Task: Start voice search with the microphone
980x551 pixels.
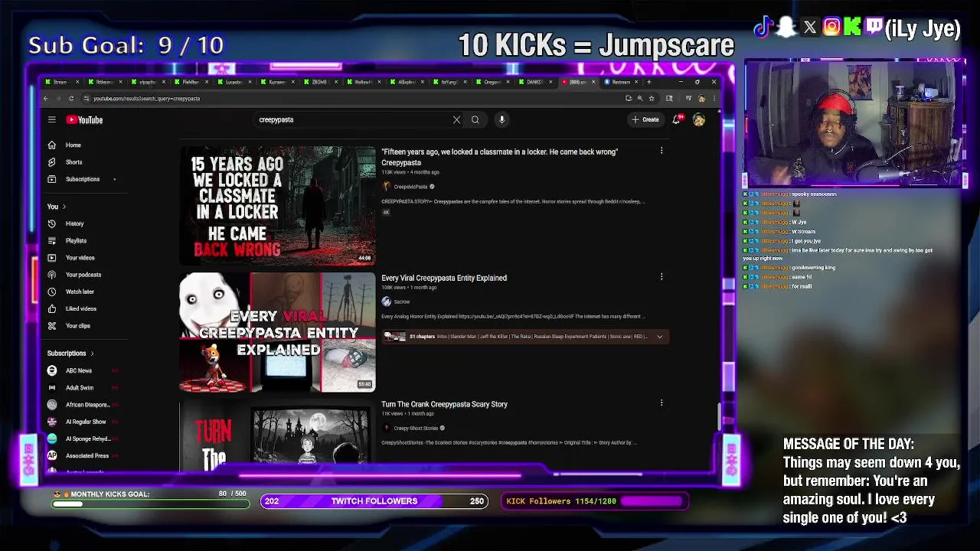Action: tap(501, 119)
